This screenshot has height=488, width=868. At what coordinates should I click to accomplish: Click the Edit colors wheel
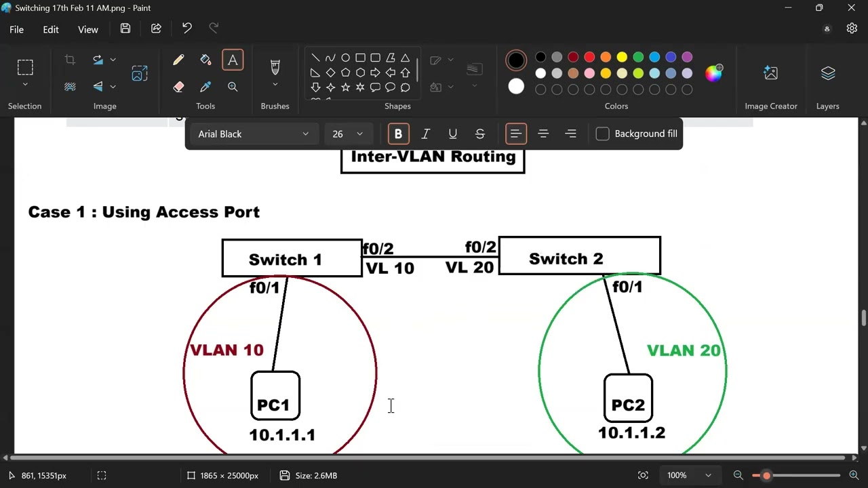(x=713, y=73)
